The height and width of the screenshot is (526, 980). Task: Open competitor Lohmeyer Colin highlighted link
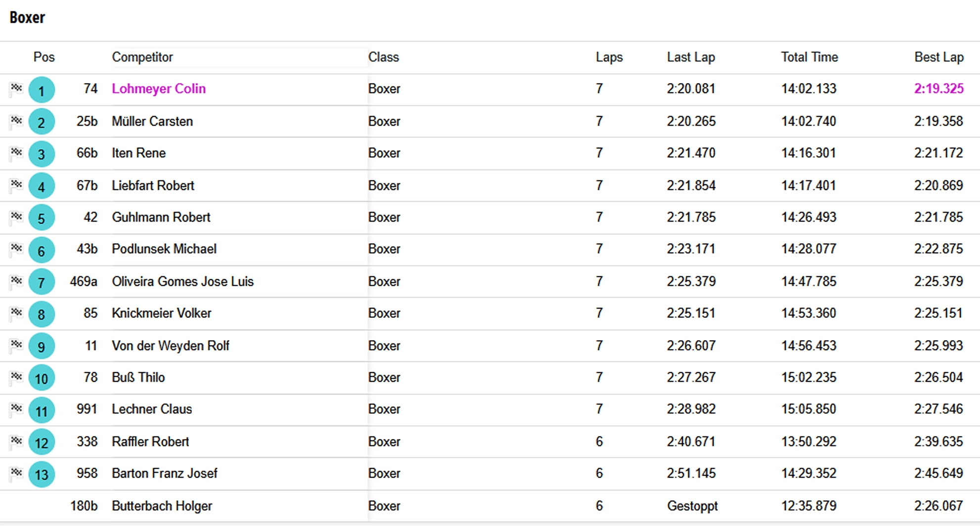click(x=159, y=88)
